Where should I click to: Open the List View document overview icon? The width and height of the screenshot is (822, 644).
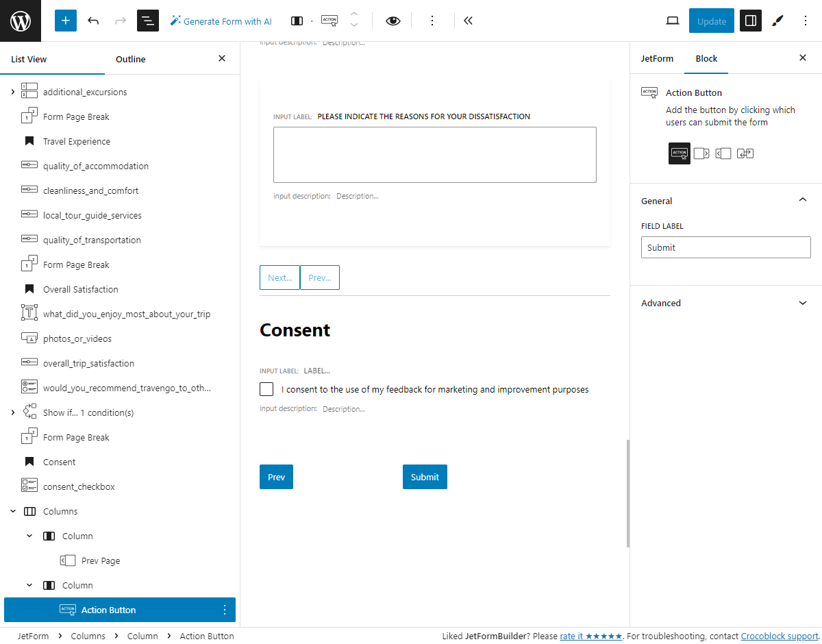pos(147,21)
